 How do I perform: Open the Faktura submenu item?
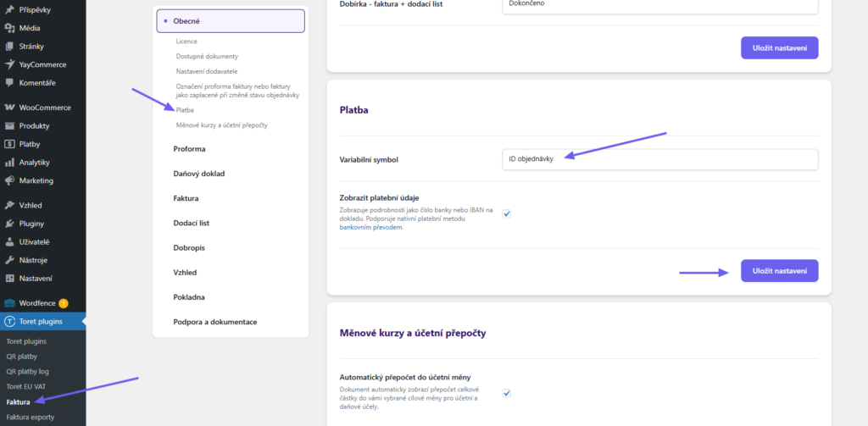click(x=19, y=402)
